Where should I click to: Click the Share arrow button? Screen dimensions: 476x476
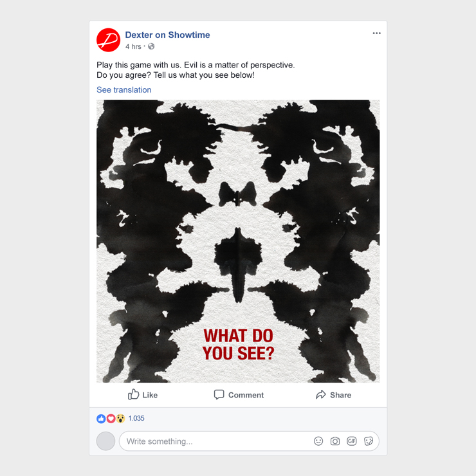pos(333,395)
